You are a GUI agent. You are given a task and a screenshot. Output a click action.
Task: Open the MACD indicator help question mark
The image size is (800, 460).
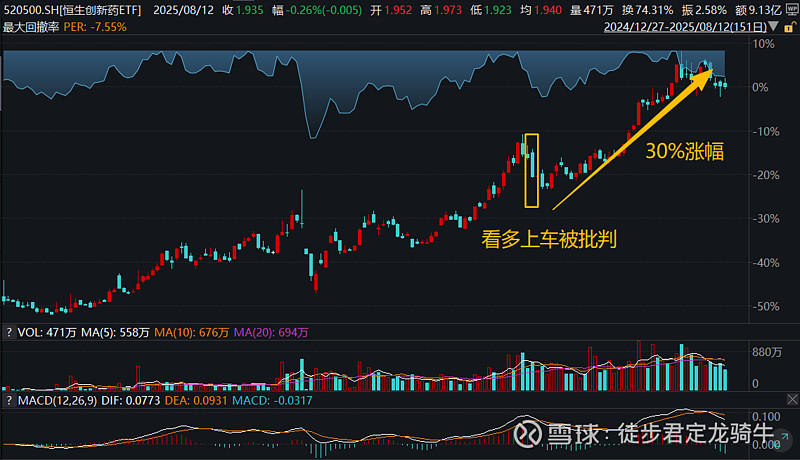tap(9, 400)
